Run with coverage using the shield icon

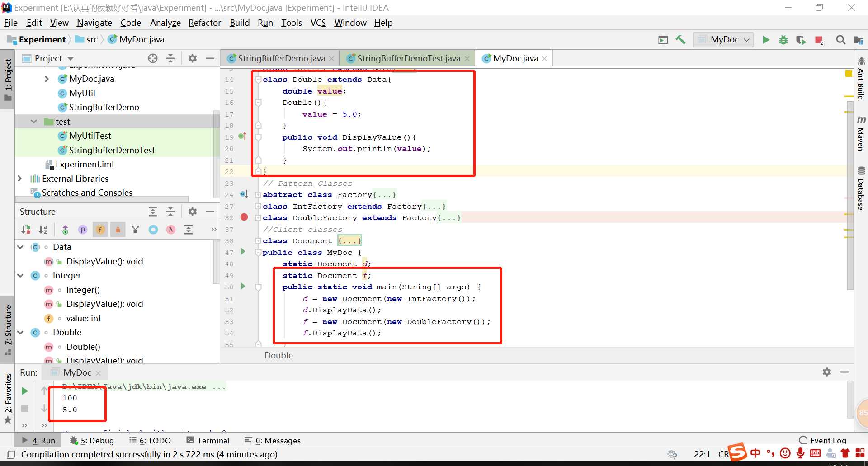click(801, 40)
